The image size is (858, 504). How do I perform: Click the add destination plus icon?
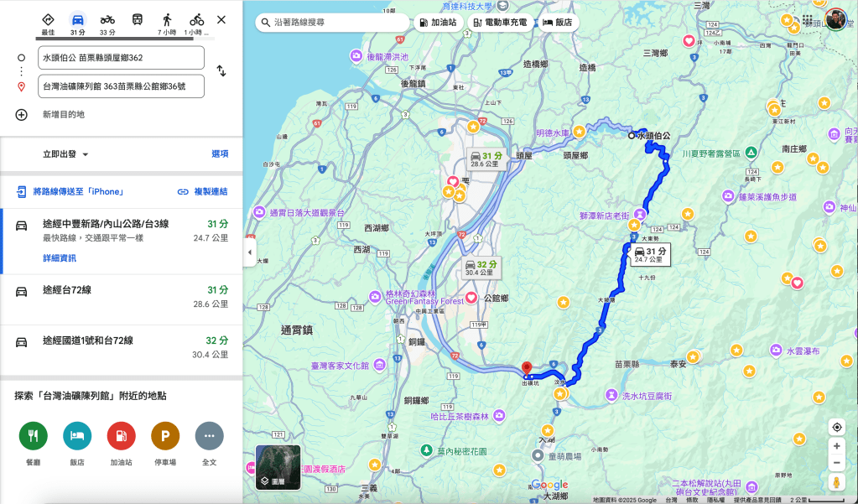[22, 114]
